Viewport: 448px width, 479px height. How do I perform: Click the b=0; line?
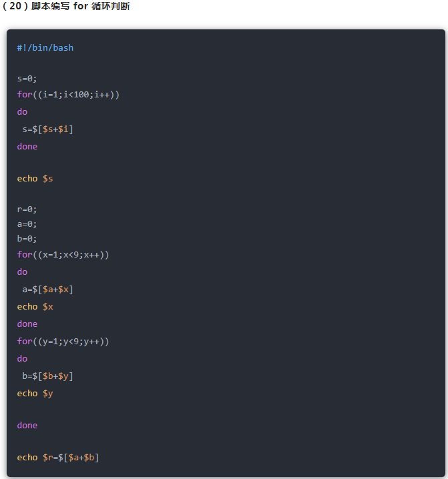[27, 239]
